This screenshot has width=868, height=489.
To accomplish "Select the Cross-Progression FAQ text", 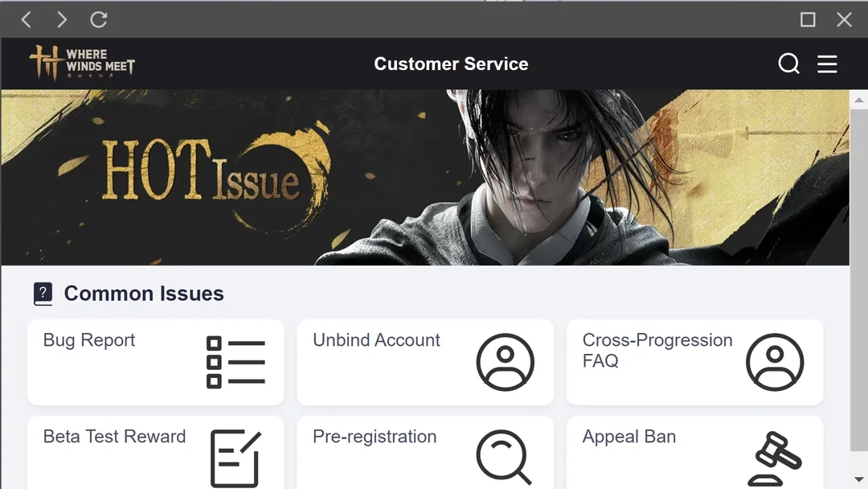I will (x=657, y=350).
